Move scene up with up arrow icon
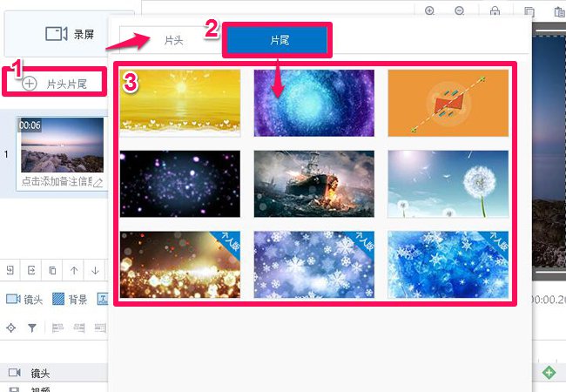This screenshot has height=392, width=566. pos(74,270)
